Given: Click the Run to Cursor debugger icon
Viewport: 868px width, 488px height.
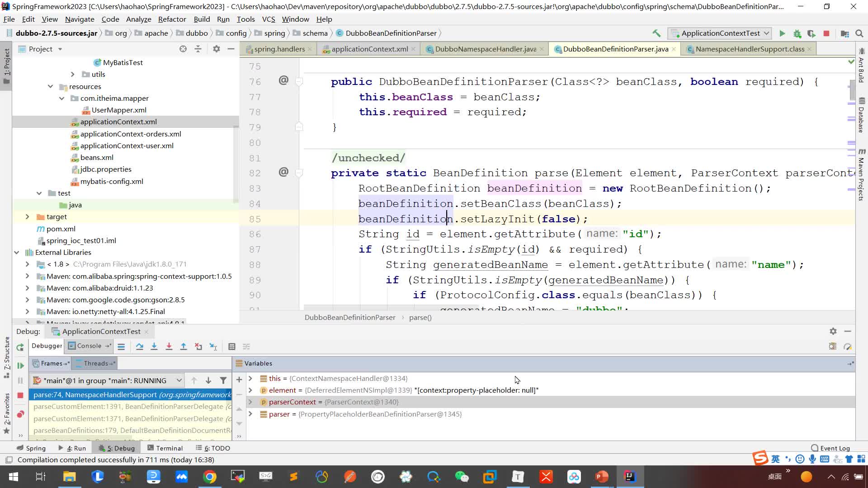Looking at the screenshot, I should click(x=213, y=347).
